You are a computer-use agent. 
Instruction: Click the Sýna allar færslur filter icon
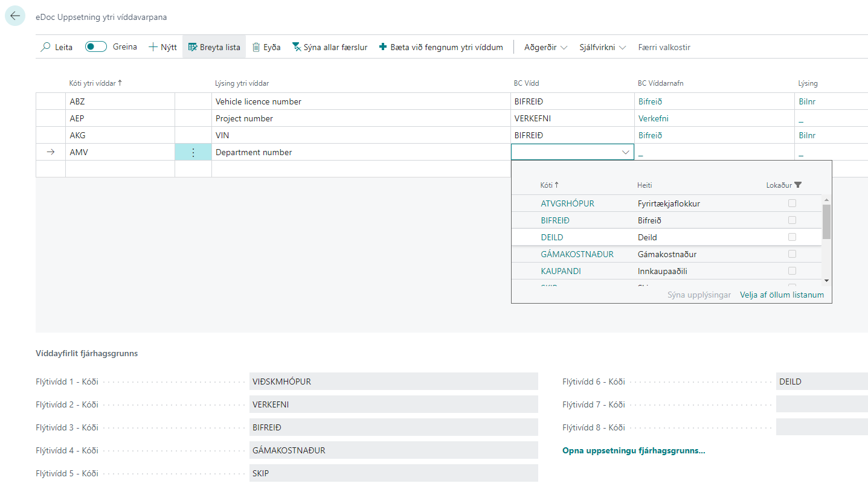pyautogui.click(x=297, y=47)
